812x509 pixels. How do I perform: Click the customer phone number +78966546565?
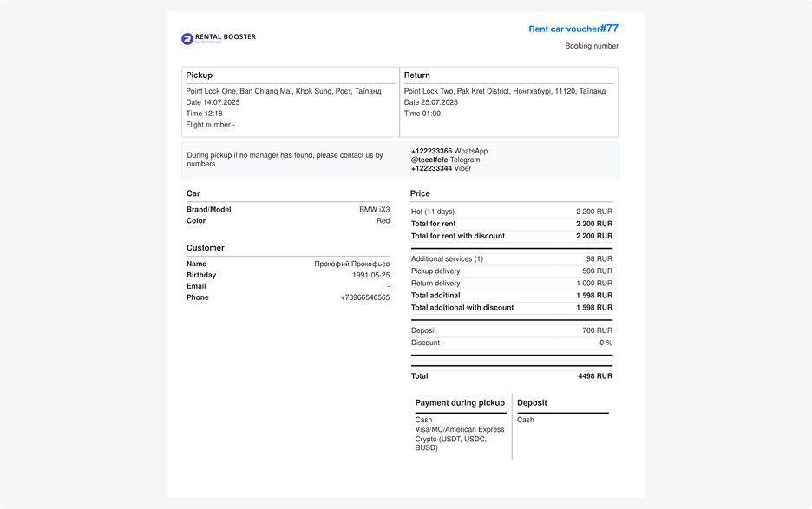tap(364, 297)
